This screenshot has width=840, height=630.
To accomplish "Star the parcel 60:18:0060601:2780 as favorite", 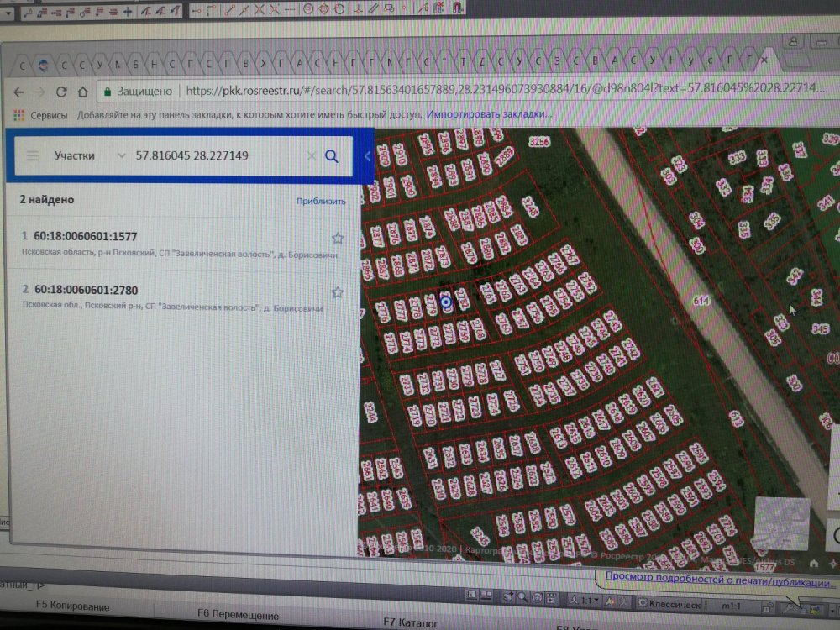I will 338,292.
